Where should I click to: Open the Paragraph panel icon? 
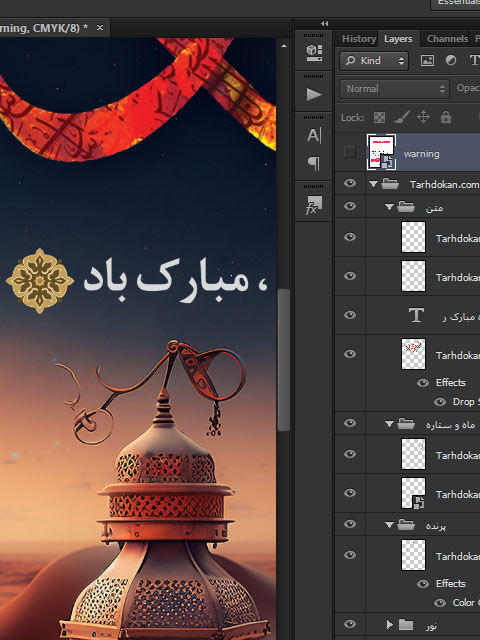[x=314, y=163]
